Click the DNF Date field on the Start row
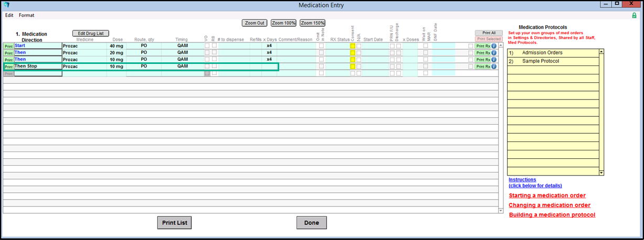Image resolution: width=644 pixels, height=240 pixels. 444,46
